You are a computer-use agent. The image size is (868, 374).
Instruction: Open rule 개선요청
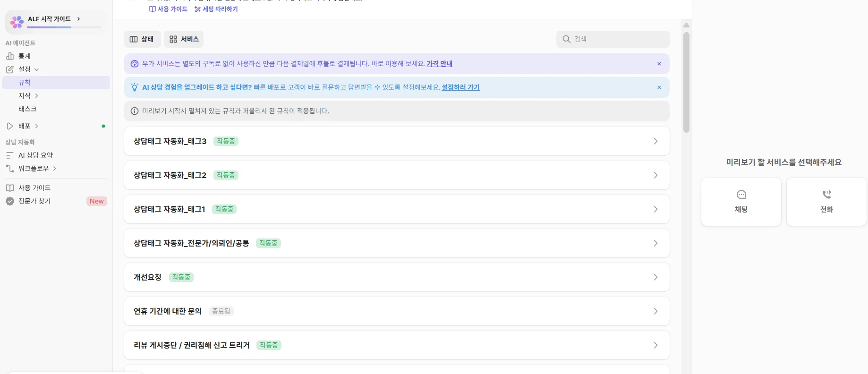(x=397, y=277)
